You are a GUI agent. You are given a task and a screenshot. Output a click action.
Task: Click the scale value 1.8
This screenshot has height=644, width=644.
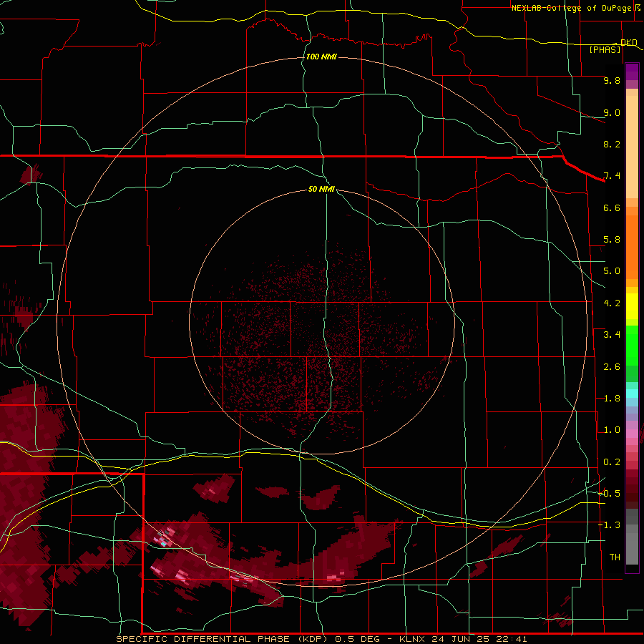click(612, 399)
